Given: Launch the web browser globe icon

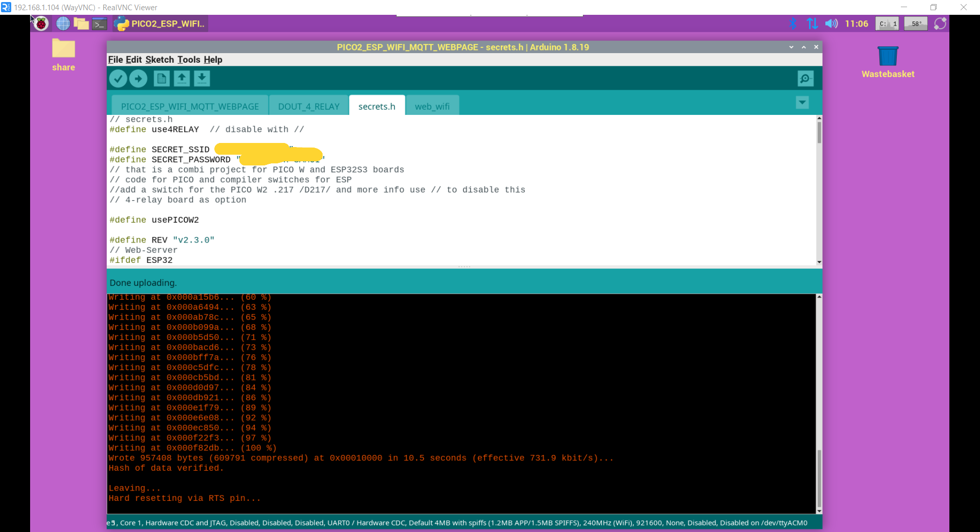Looking at the screenshot, I should coord(63,23).
